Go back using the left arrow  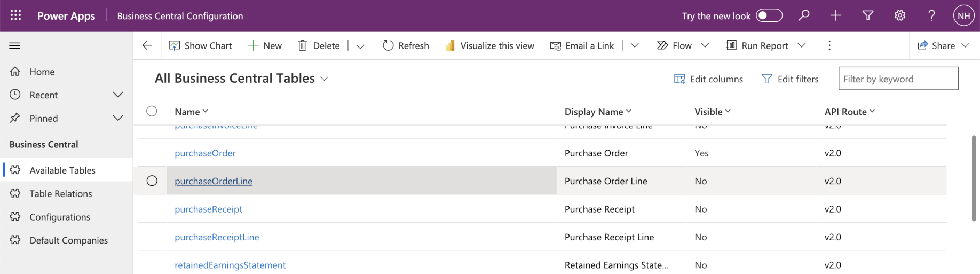pyautogui.click(x=147, y=45)
